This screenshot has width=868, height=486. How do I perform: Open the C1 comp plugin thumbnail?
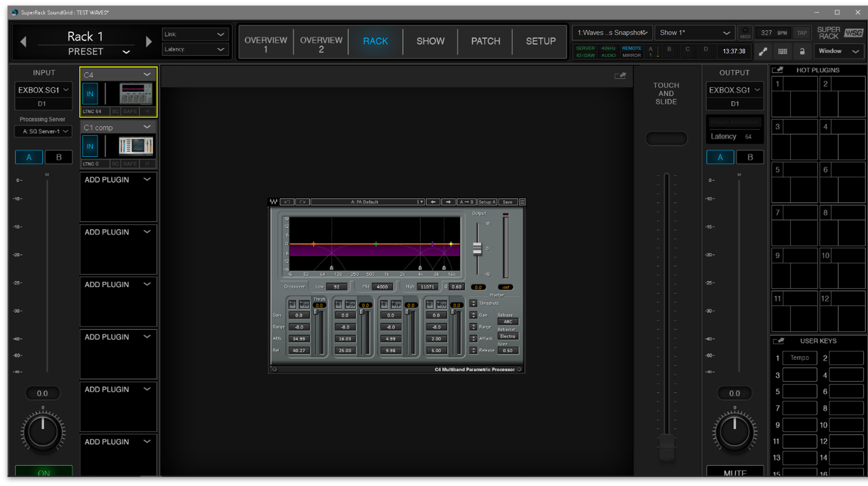click(136, 146)
